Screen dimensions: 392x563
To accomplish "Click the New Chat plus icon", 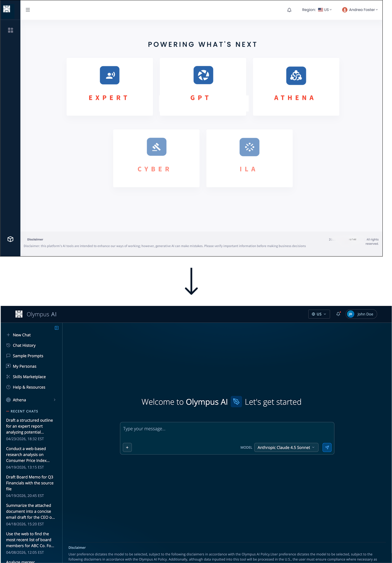I will tap(8, 335).
